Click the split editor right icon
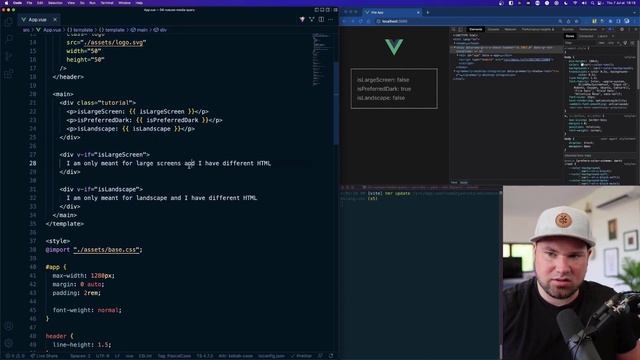The height and width of the screenshot is (360, 640). pyautogui.click(x=321, y=19)
